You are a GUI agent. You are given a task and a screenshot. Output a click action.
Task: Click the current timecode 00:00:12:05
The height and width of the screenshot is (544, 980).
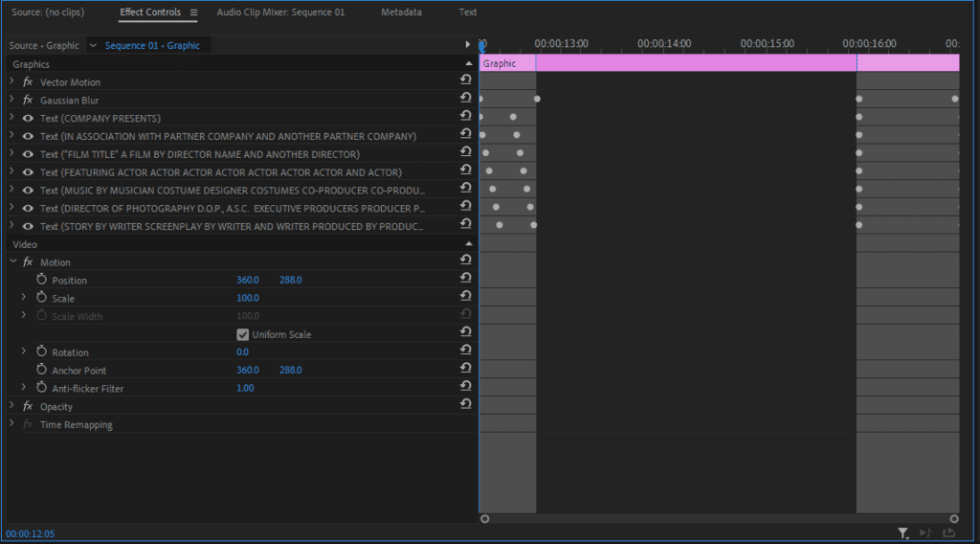(x=30, y=533)
